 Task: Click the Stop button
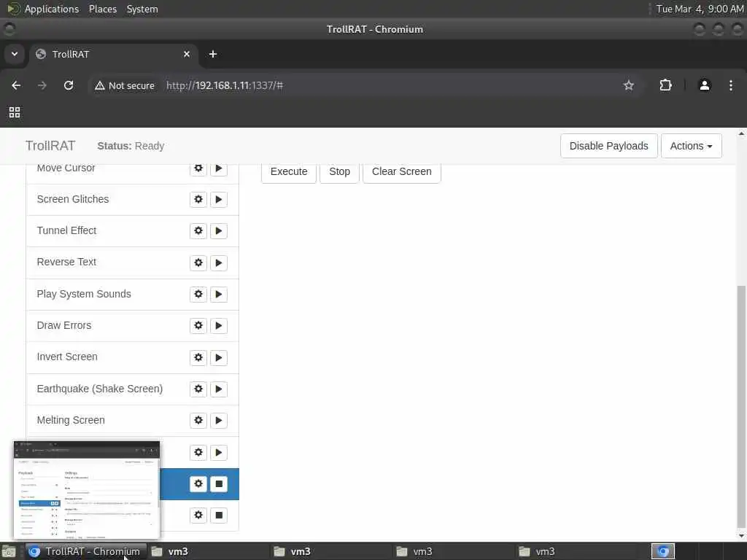point(339,172)
